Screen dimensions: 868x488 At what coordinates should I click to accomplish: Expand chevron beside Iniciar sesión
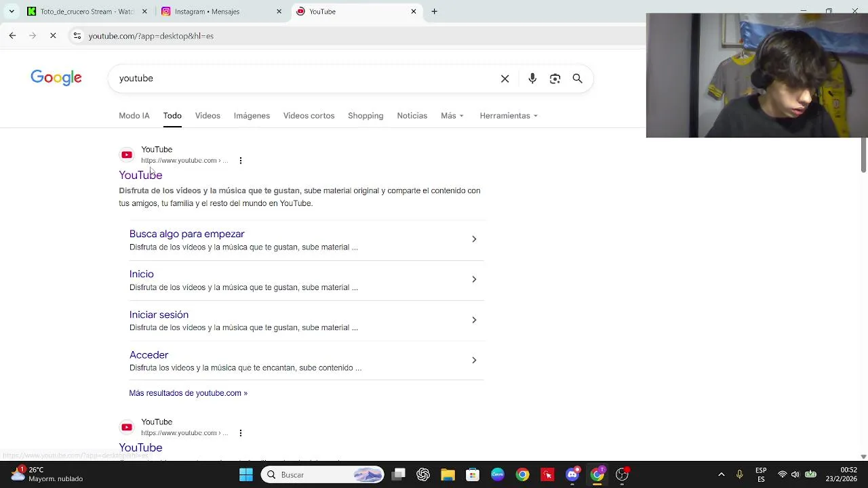coord(474,320)
